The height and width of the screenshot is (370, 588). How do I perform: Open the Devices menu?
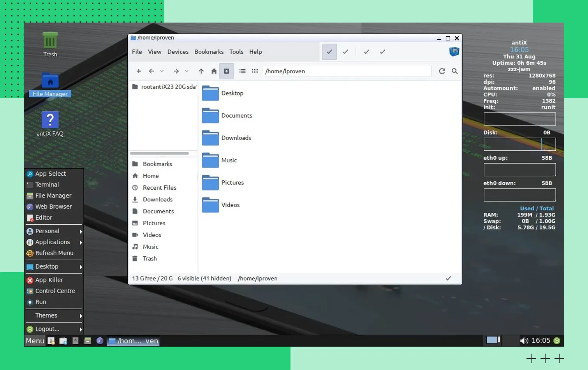tap(178, 52)
